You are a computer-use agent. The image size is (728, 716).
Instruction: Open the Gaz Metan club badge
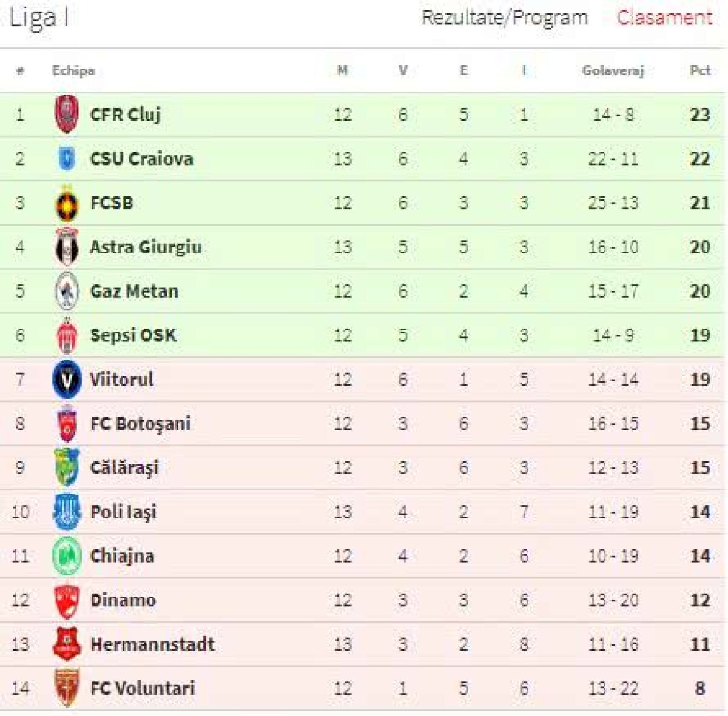[67, 291]
